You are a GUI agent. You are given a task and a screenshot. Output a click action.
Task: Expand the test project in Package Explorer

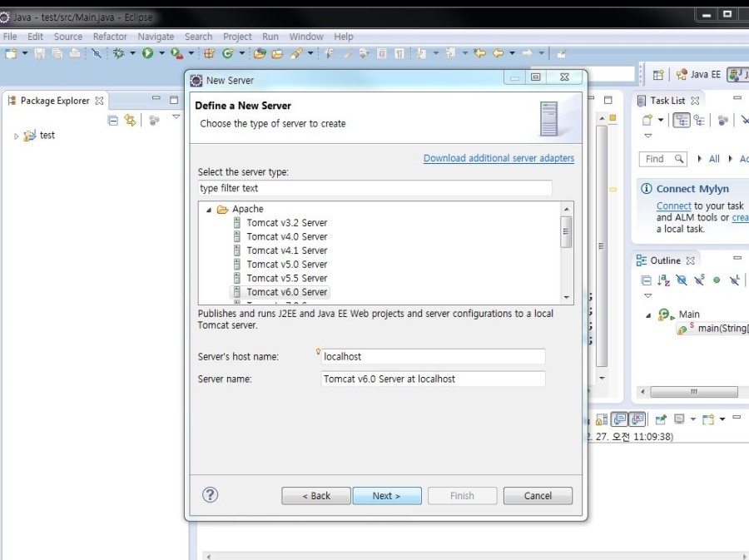pyautogui.click(x=16, y=136)
